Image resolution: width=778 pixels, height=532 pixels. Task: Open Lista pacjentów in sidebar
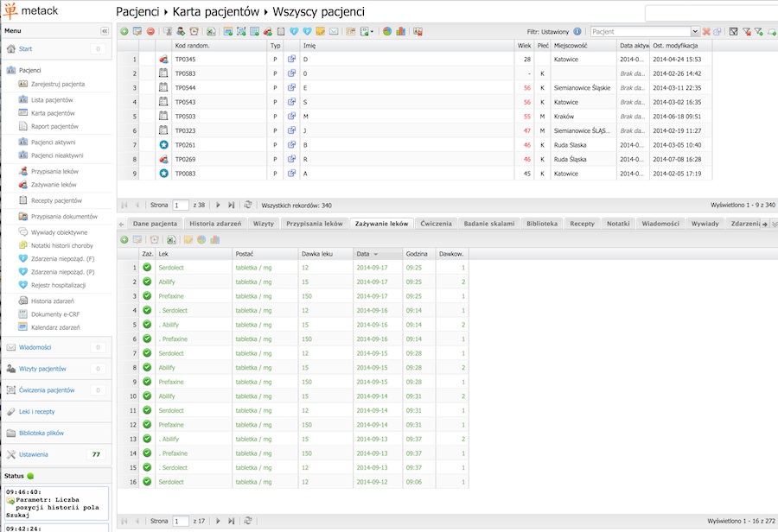52,99
